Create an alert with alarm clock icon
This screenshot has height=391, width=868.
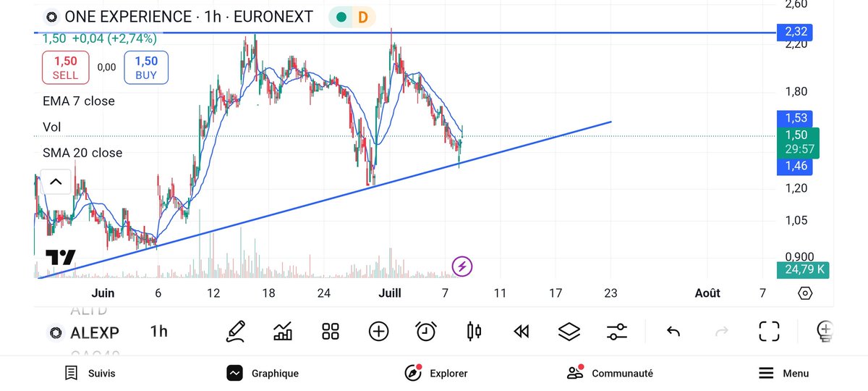[x=427, y=332]
